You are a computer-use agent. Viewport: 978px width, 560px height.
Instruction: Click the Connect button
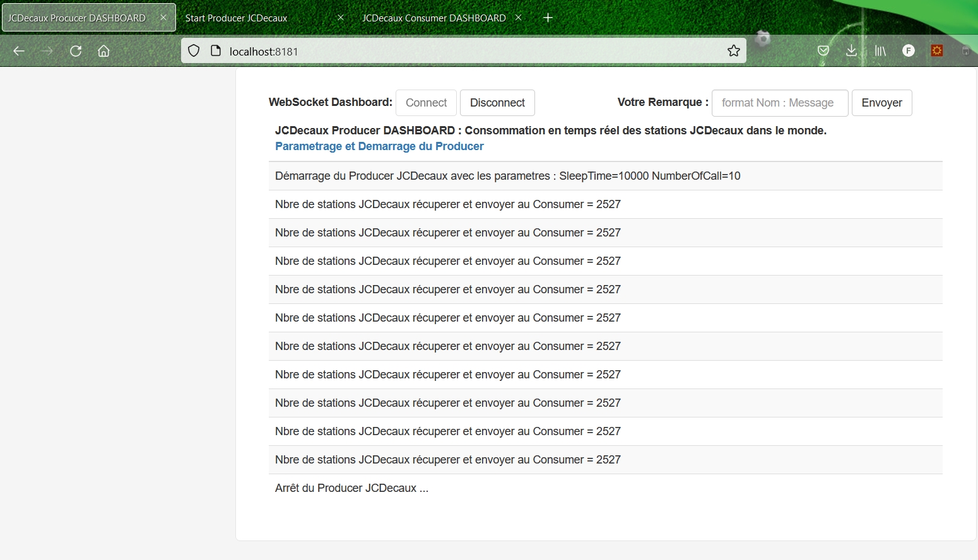point(426,103)
